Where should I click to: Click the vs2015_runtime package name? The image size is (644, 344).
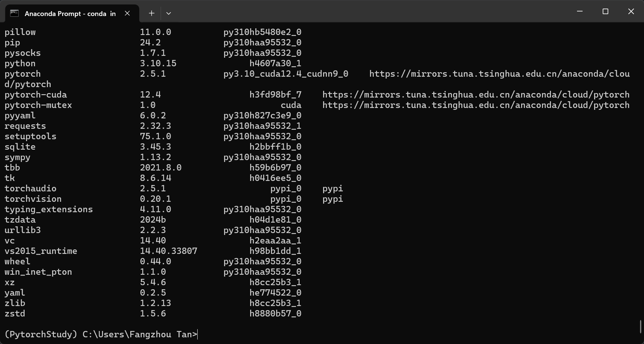pyautogui.click(x=41, y=251)
